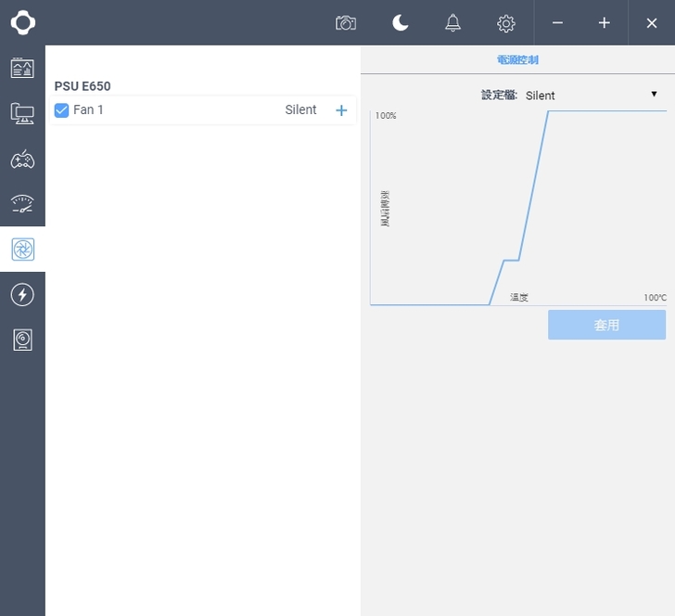This screenshot has height=616, width=675.
Task: Open the PC monitoring sidebar icon
Action: (x=22, y=113)
